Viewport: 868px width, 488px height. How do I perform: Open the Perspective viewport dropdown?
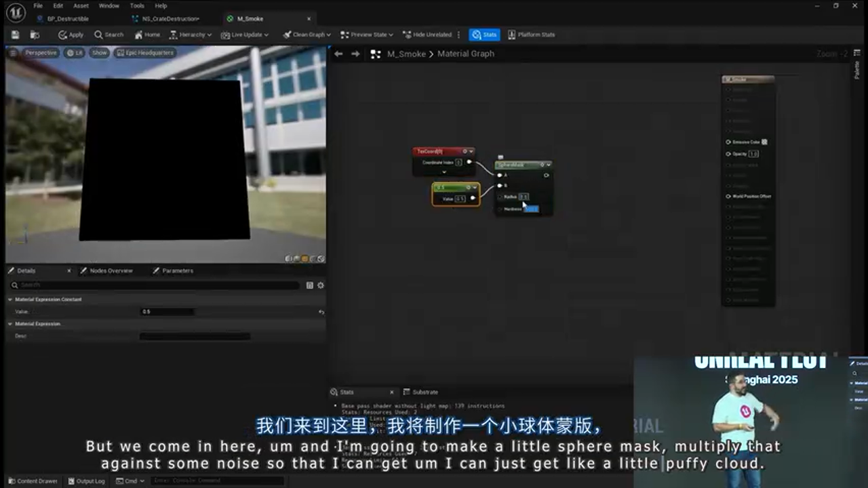coord(41,52)
